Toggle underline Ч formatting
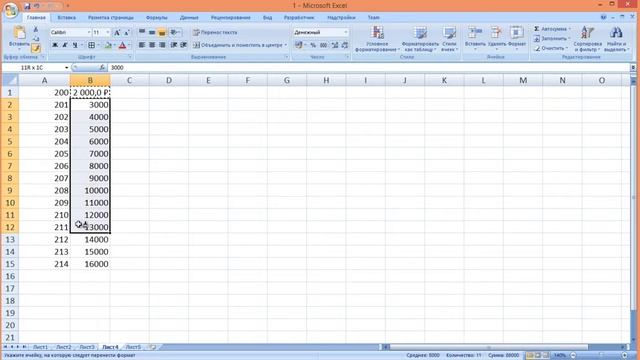This screenshot has width=640, height=360. (75, 45)
